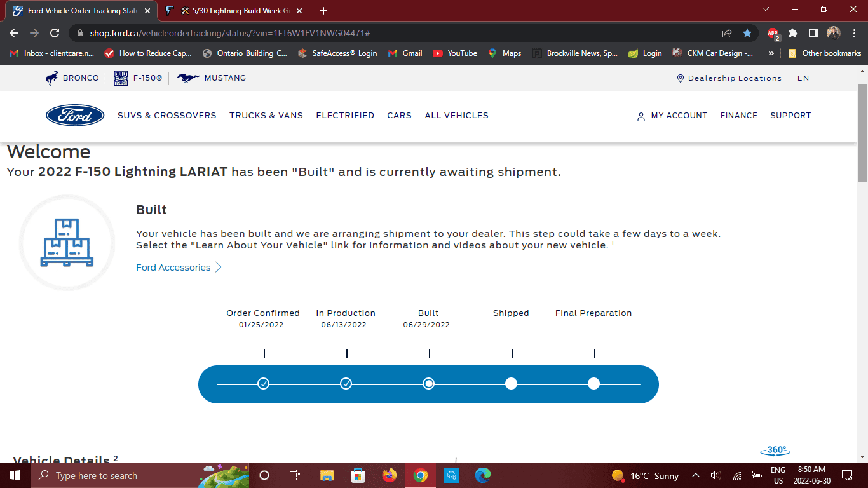
Task: Open the tab search dropdown arrow
Action: click(x=765, y=9)
